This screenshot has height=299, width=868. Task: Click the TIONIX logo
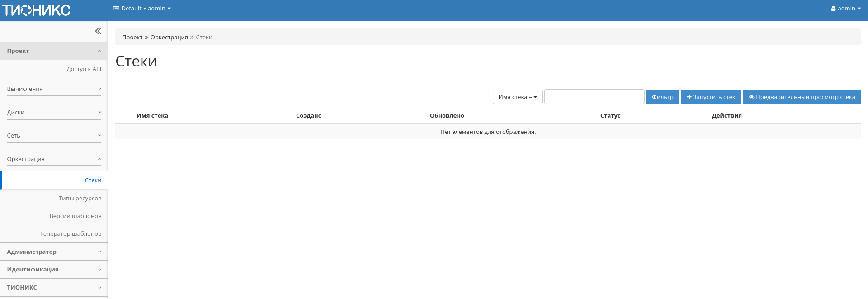pos(36,10)
